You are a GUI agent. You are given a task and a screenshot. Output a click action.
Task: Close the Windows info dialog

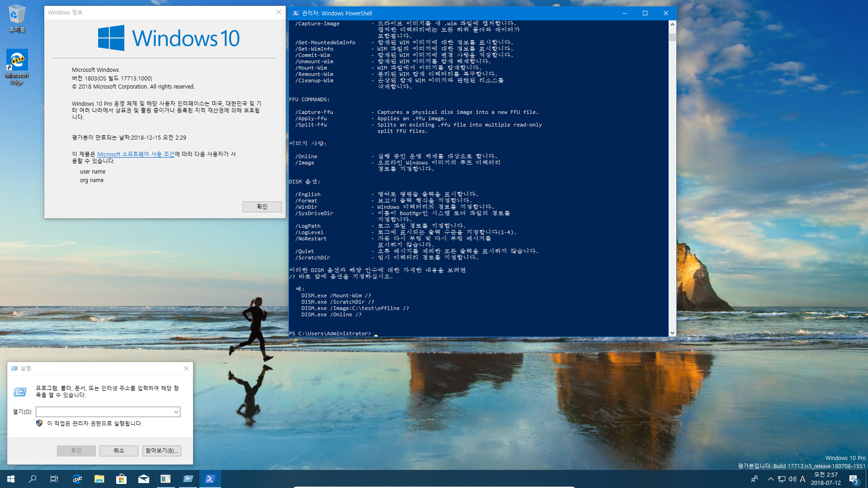coord(279,12)
